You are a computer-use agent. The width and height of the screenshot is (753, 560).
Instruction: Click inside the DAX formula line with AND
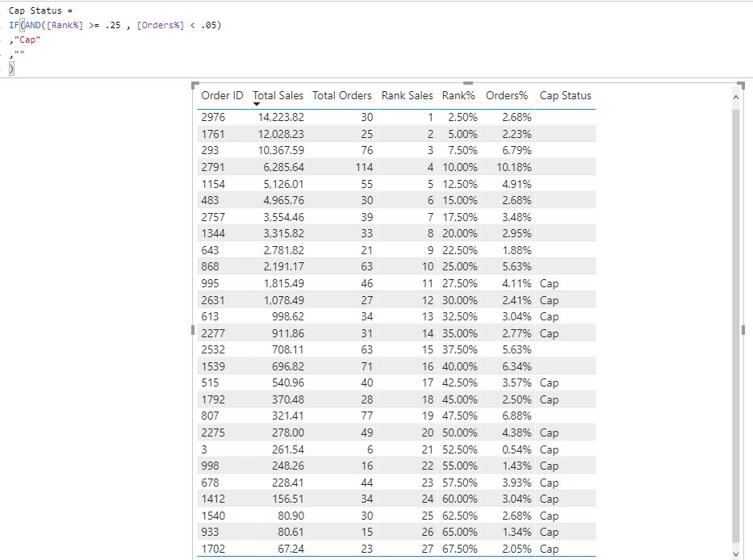tap(115, 25)
